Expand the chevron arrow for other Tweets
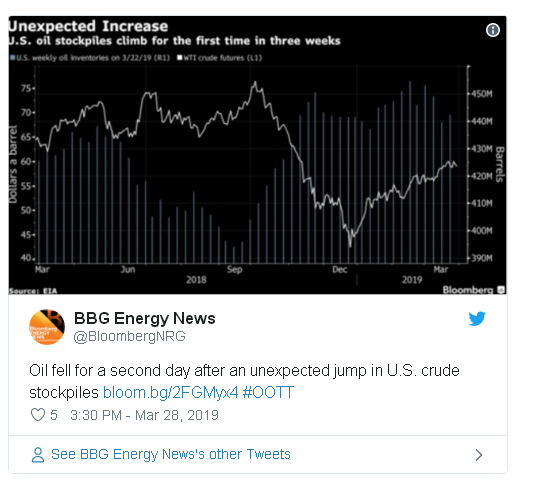The height and width of the screenshot is (497, 558). click(x=479, y=455)
